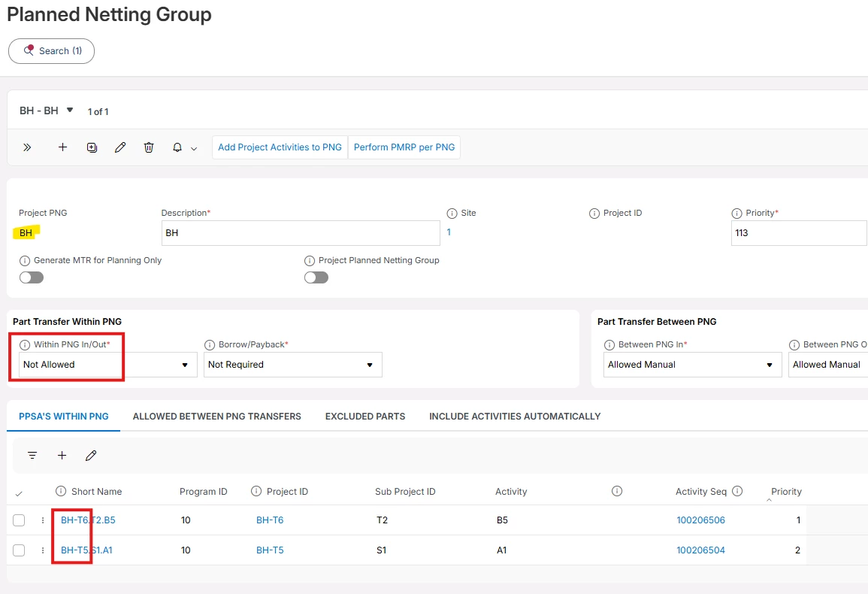Switch to Allowed Between PNG Transfers tab

click(x=217, y=416)
